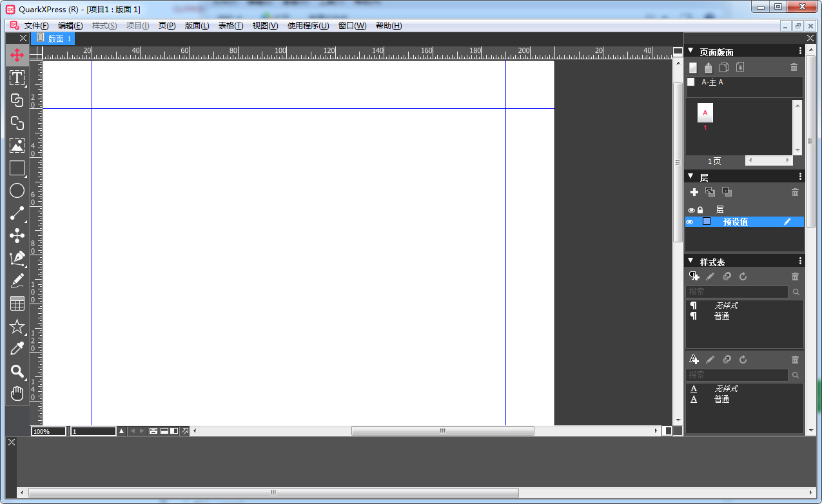Toggle eye icon on 层 header row
The height and width of the screenshot is (504, 822).
tap(691, 210)
